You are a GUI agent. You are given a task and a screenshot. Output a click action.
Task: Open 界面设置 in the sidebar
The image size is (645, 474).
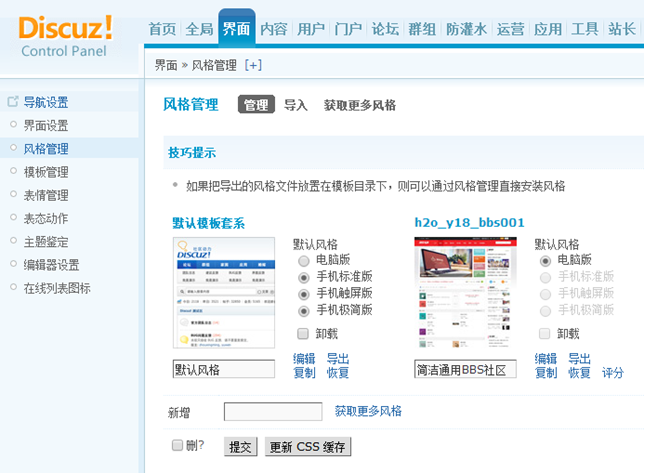click(46, 125)
